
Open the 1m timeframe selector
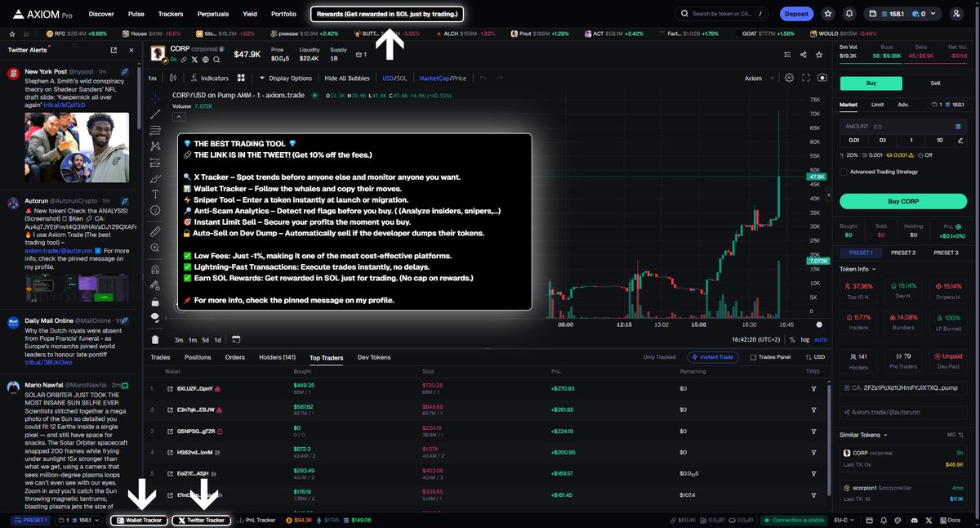[153, 78]
